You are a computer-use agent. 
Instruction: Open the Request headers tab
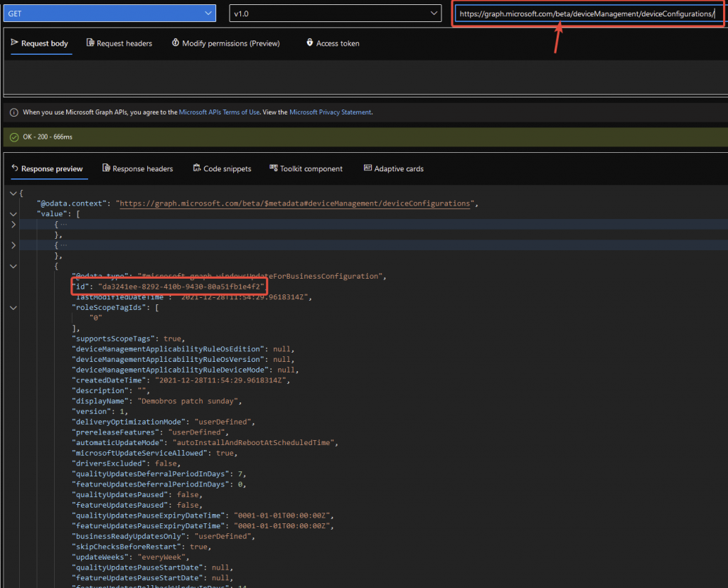pos(119,43)
